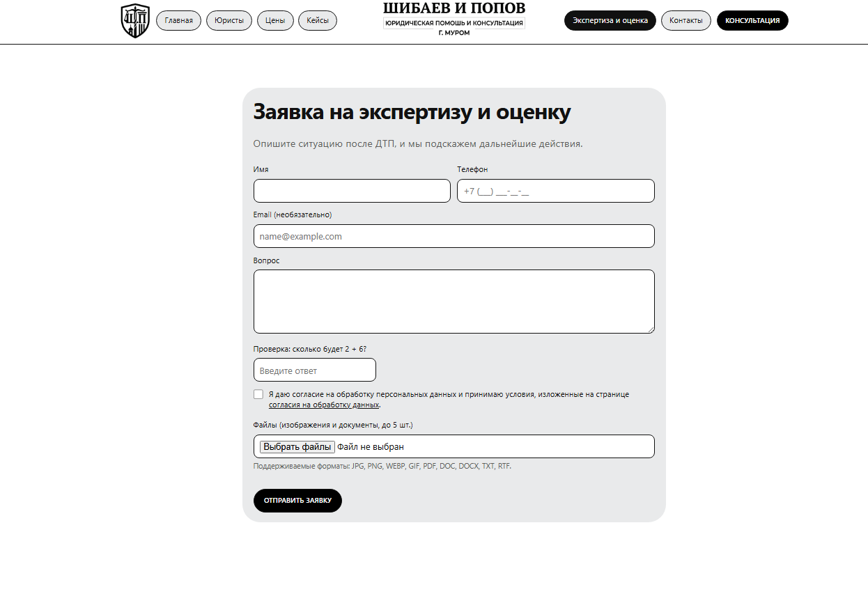
Task: Open the Контакты page
Action: (686, 21)
